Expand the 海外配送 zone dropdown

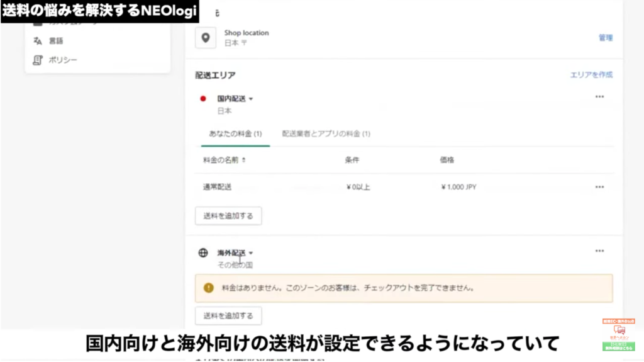(x=250, y=253)
